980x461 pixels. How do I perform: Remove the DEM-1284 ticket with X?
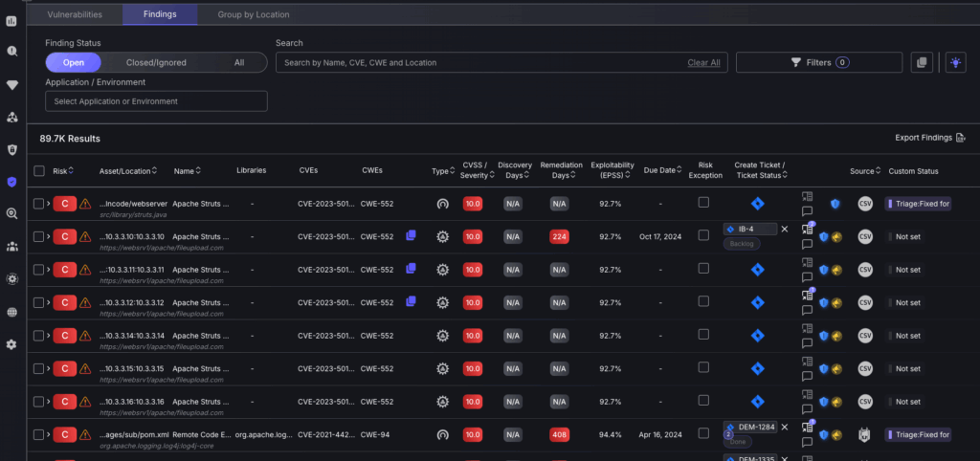coord(785,428)
